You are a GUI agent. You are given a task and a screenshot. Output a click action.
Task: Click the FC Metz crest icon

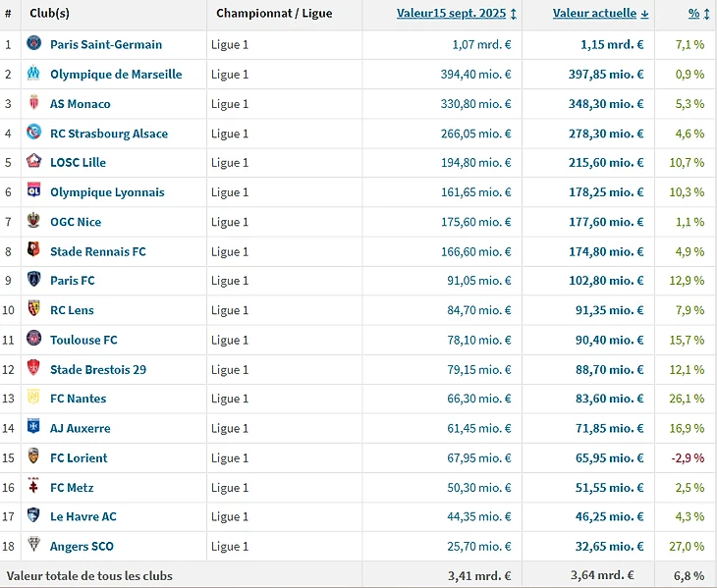pyautogui.click(x=34, y=487)
